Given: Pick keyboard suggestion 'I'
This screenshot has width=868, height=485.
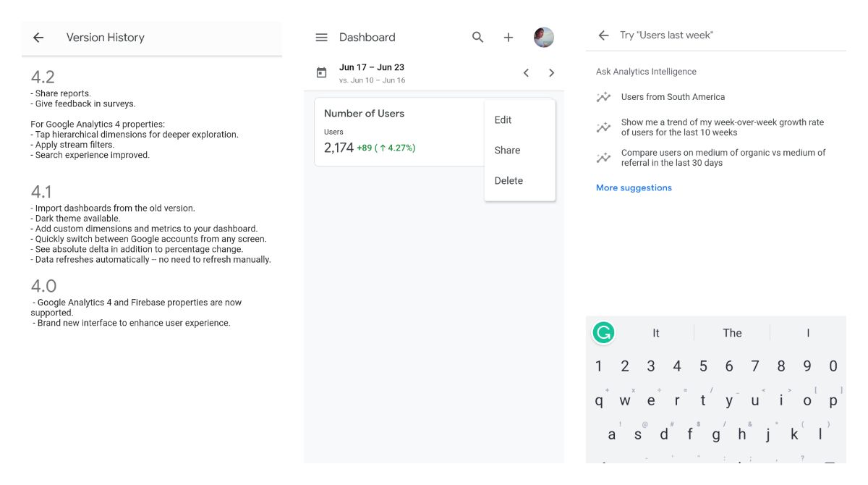Looking at the screenshot, I should click(808, 333).
